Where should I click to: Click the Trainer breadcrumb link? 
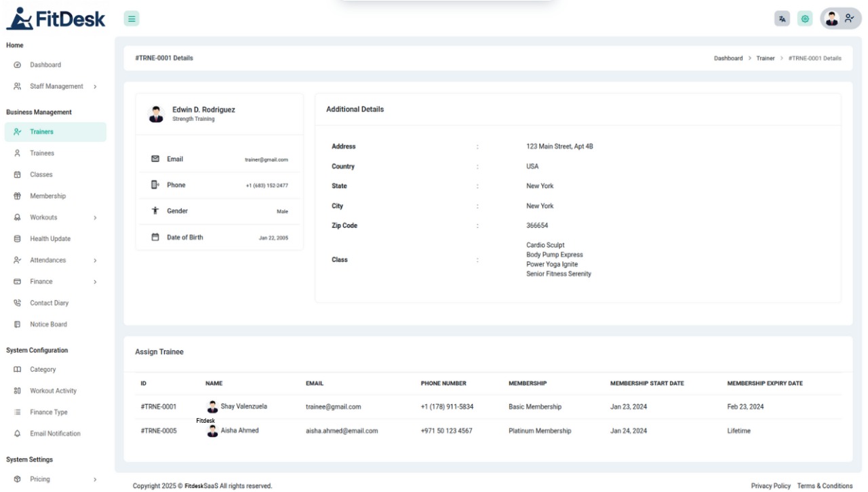click(x=765, y=58)
